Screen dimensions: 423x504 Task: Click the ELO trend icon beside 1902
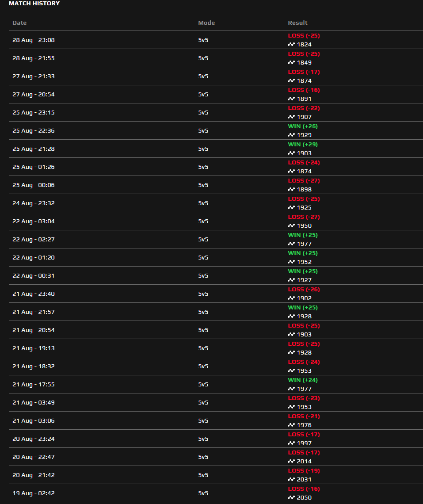pos(291,298)
